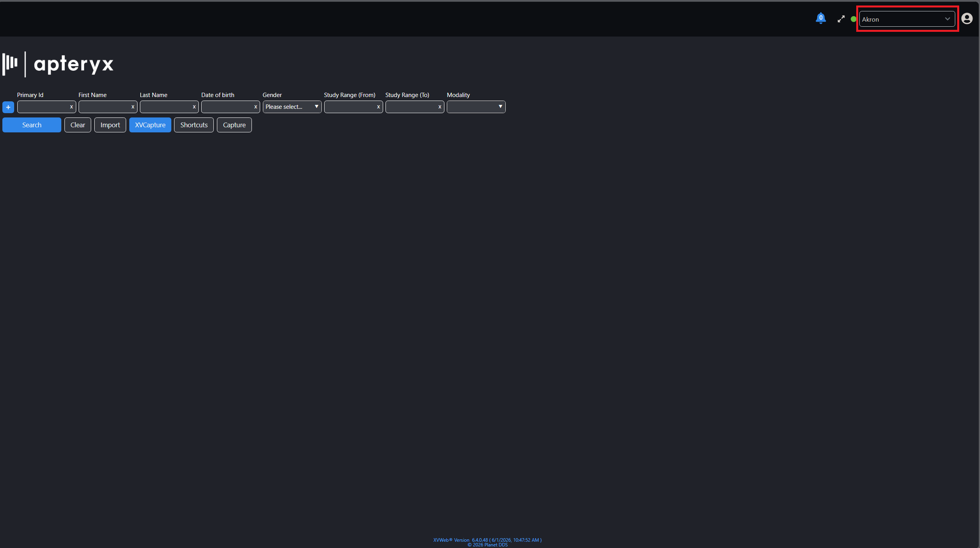Open the Akron location dropdown
Image resolution: width=980 pixels, height=548 pixels.
coord(907,19)
